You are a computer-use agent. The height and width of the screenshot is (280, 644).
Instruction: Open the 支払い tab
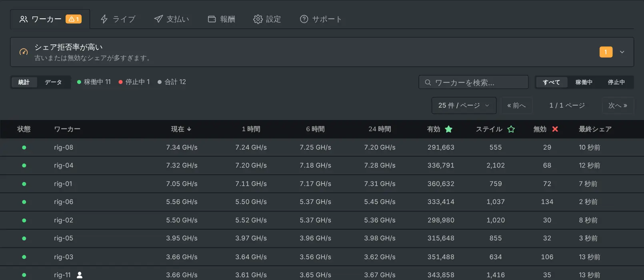click(x=172, y=19)
